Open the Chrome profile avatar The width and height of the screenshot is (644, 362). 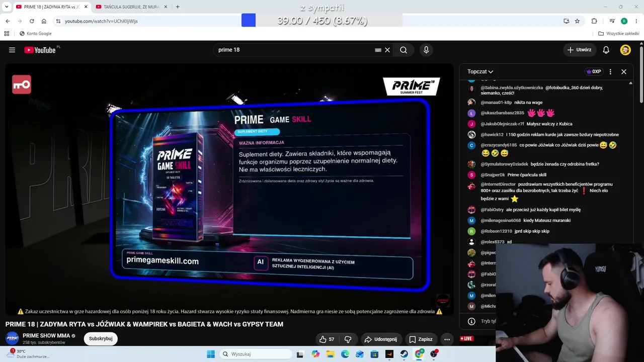tap(624, 21)
